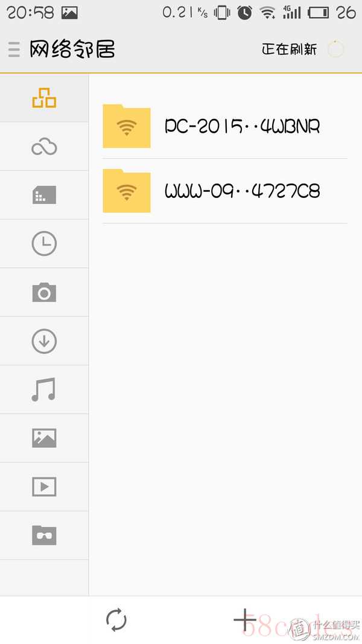Open the music category sidebar icon
362x644 pixels.
point(43,389)
